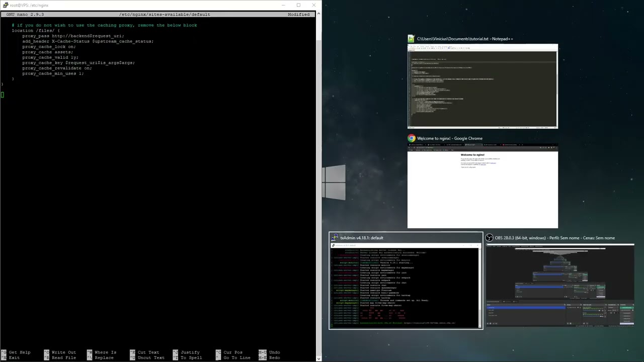The height and width of the screenshot is (362, 644).
Task: Place cursor on 'location /files/ {' line
Action: click(36, 31)
